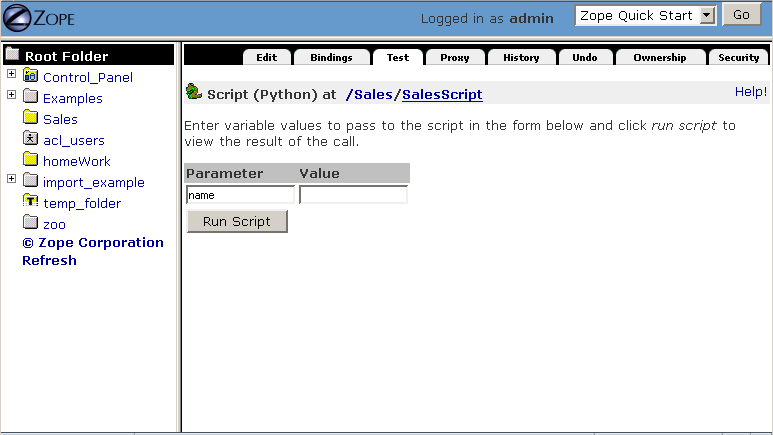
Task: Click the temp_folder icon
Action: point(30,203)
